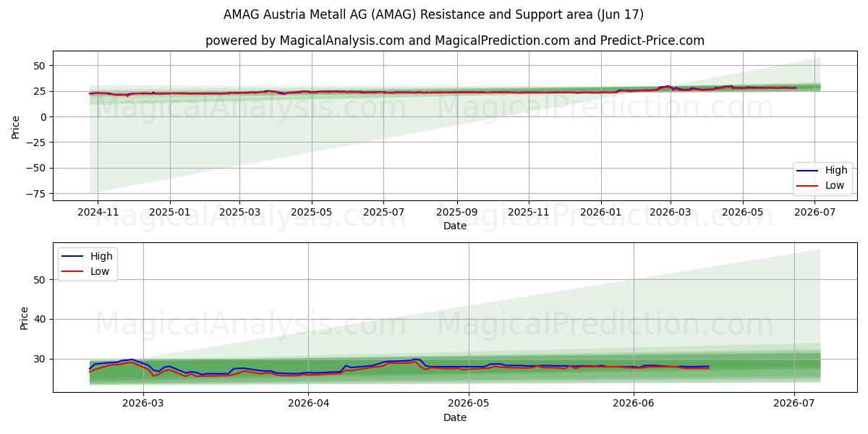Click the '2026-06' tick label on bottom chart
This screenshot has height=434, width=868.
[634, 404]
